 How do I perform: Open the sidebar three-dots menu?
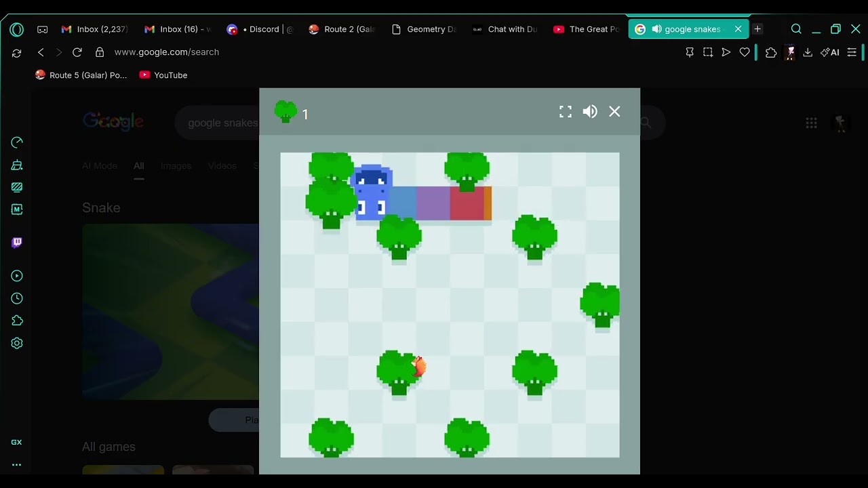(16, 465)
